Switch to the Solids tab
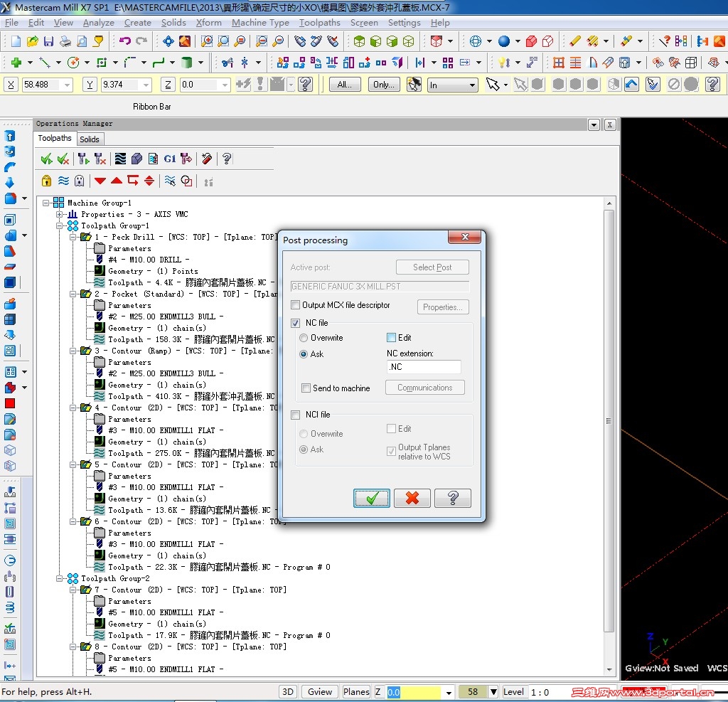Image resolution: width=728 pixels, height=702 pixels. coord(89,139)
